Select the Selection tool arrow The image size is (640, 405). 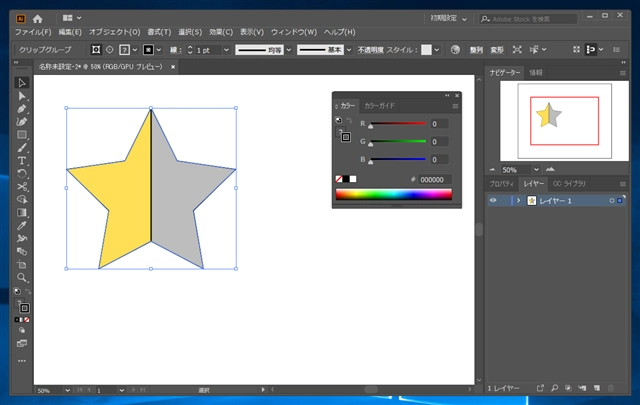click(22, 83)
